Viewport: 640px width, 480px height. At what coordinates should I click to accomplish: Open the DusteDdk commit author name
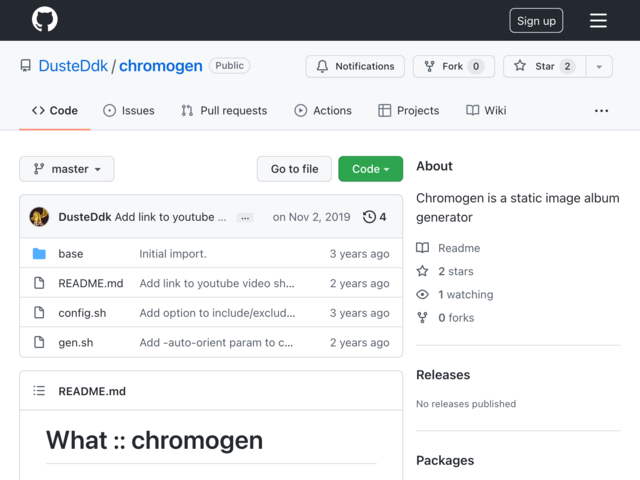click(x=85, y=217)
